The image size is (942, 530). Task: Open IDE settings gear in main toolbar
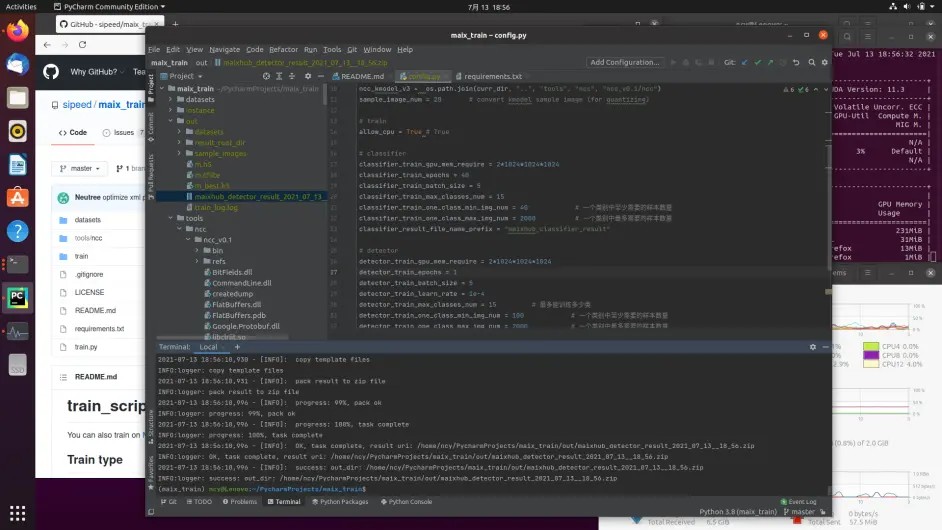[825, 62]
